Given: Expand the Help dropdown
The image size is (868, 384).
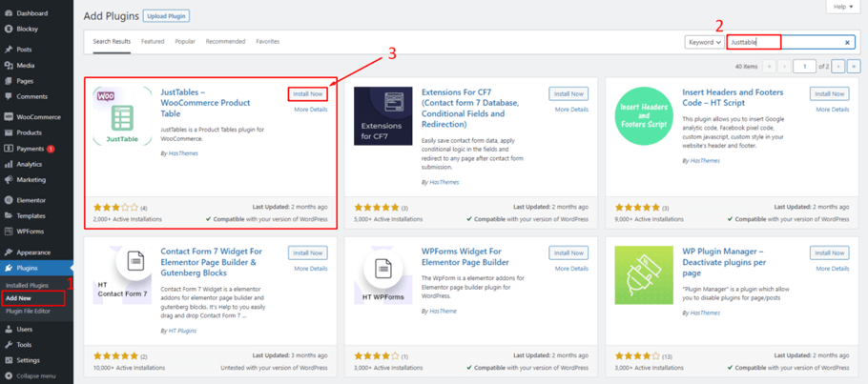Looking at the screenshot, I should click(844, 7).
